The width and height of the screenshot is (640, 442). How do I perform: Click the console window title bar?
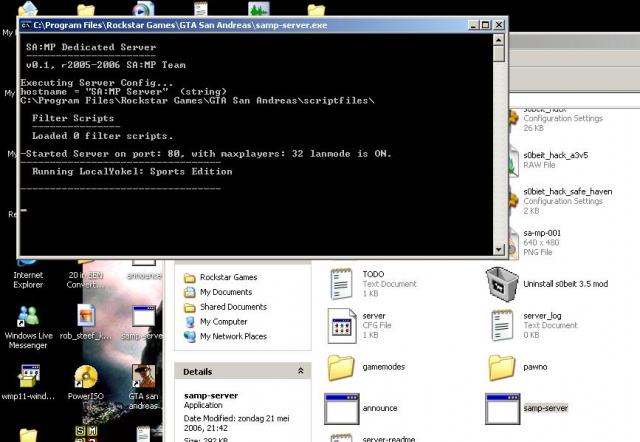[245, 25]
